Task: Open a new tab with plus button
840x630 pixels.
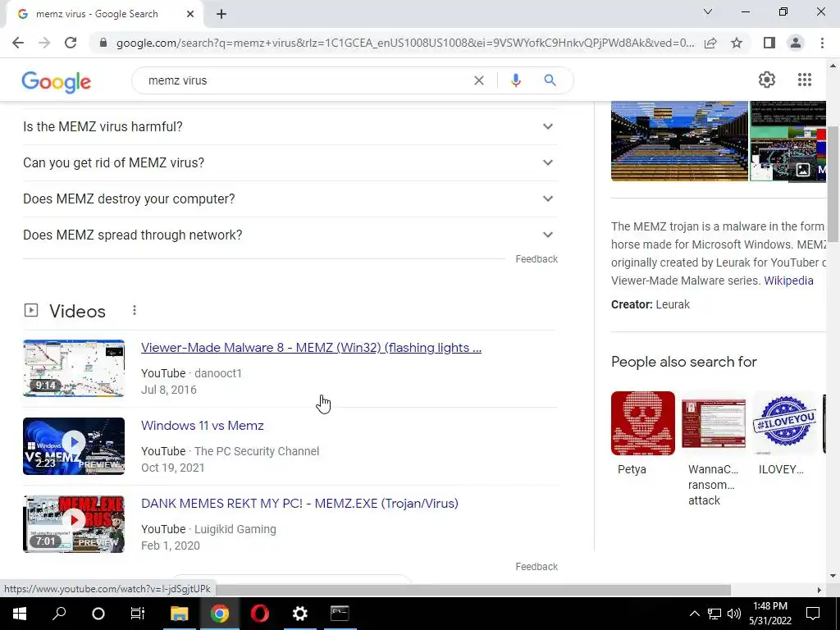Action: 221,15
